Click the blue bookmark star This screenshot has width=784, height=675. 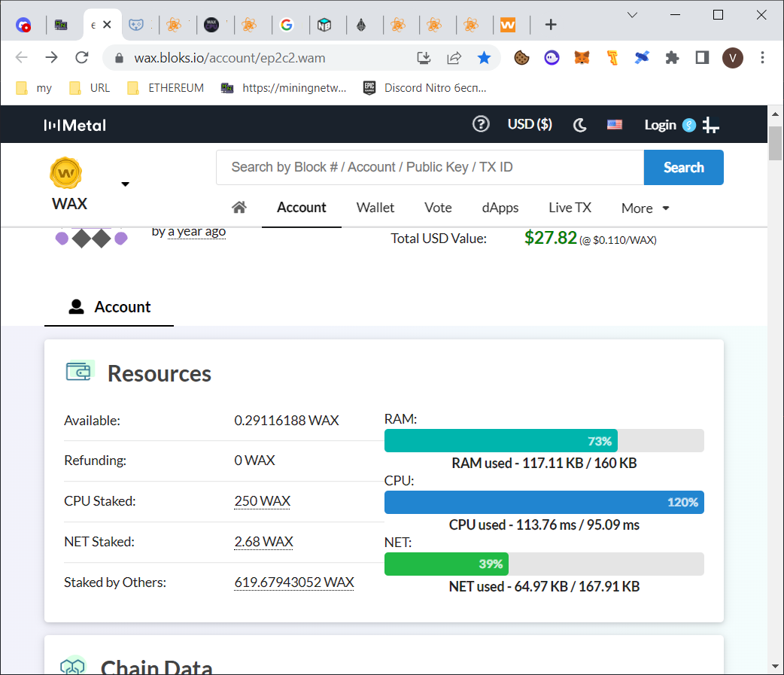(484, 58)
